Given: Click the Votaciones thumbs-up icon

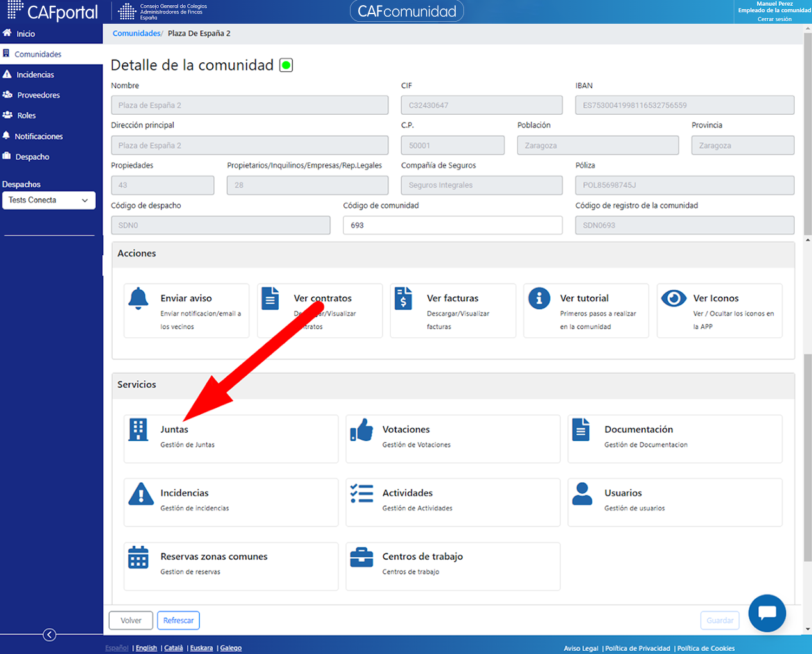Looking at the screenshot, I should [x=361, y=430].
